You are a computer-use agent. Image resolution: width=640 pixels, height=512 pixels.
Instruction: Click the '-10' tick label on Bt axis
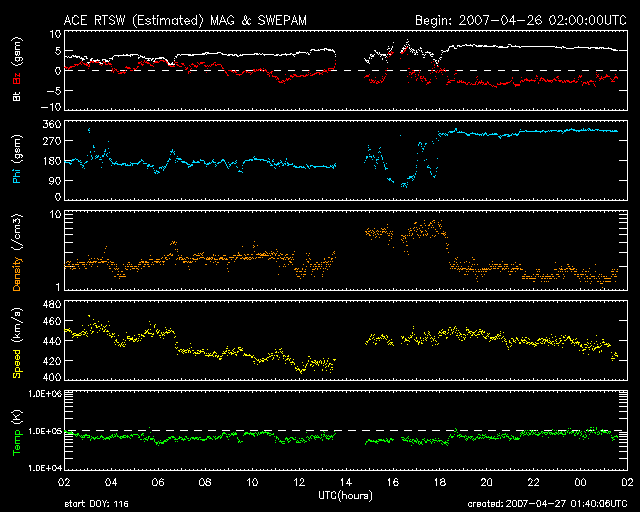tap(51, 107)
